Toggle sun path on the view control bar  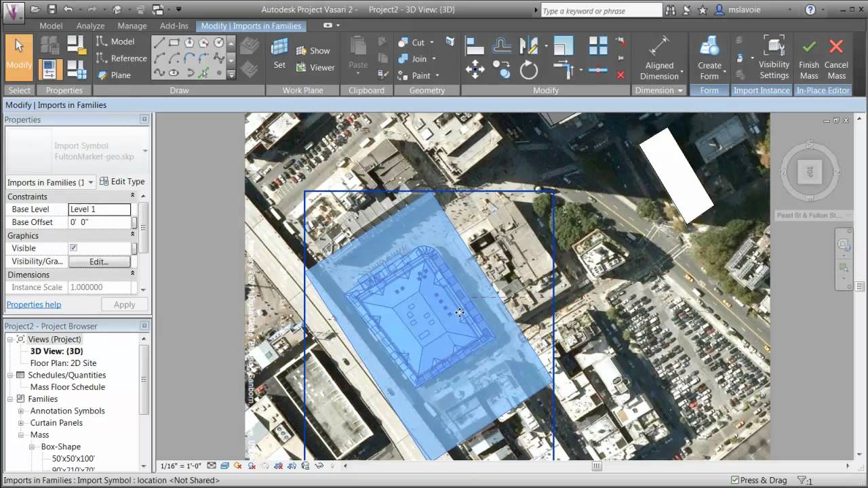click(237, 466)
